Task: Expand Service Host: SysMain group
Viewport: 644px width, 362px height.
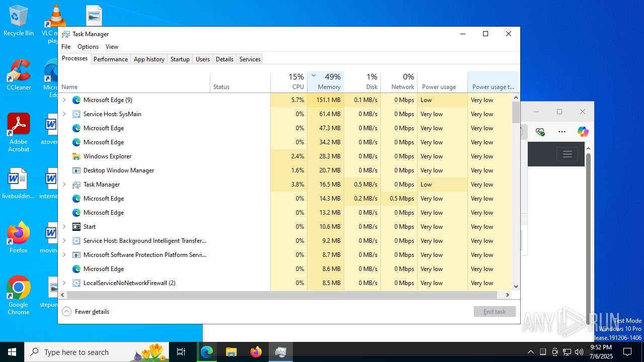Action: click(x=64, y=114)
